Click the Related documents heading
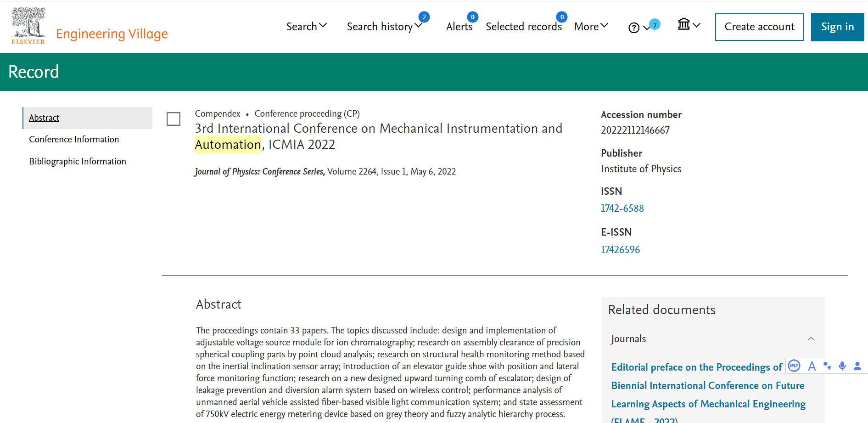This screenshot has height=423, width=868. pyautogui.click(x=662, y=310)
